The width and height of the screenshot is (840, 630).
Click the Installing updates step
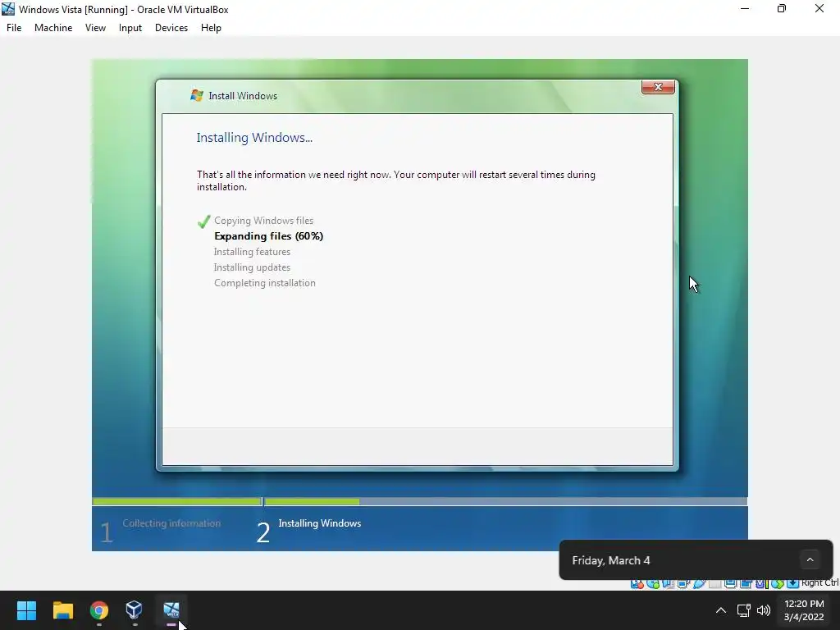click(253, 267)
